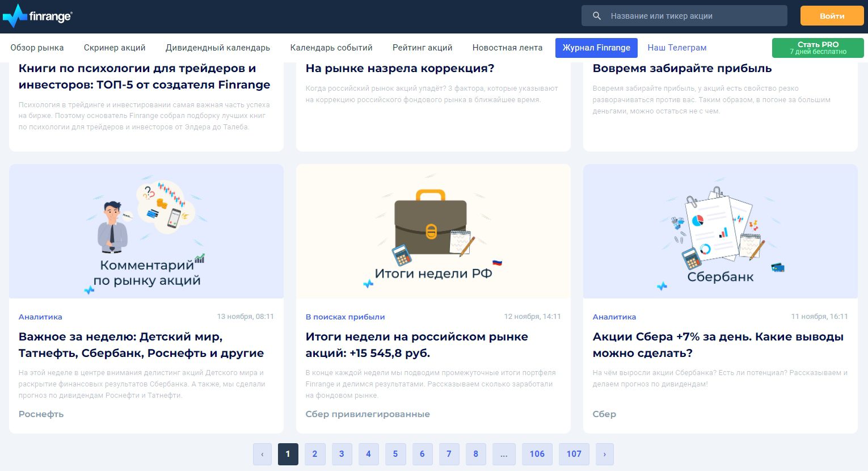This screenshot has height=471, width=868.
Task: Click the previous page arrow in pagination
Action: (x=262, y=454)
